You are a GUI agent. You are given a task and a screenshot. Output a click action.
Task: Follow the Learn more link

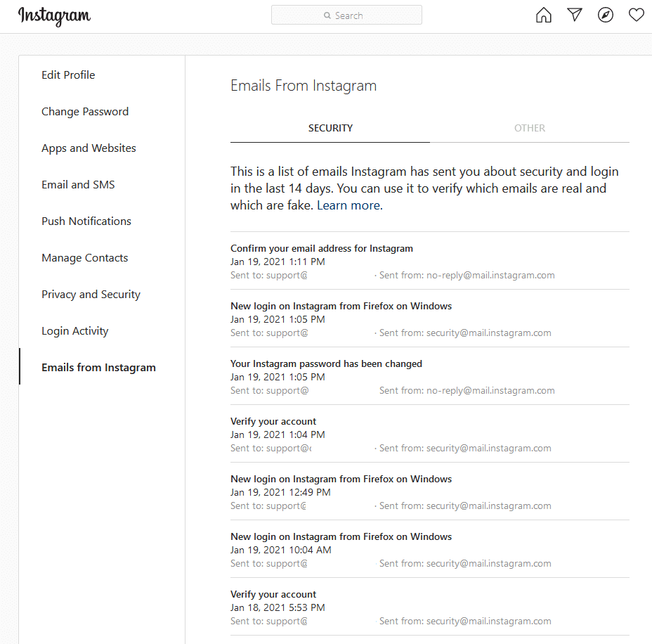pyautogui.click(x=350, y=205)
